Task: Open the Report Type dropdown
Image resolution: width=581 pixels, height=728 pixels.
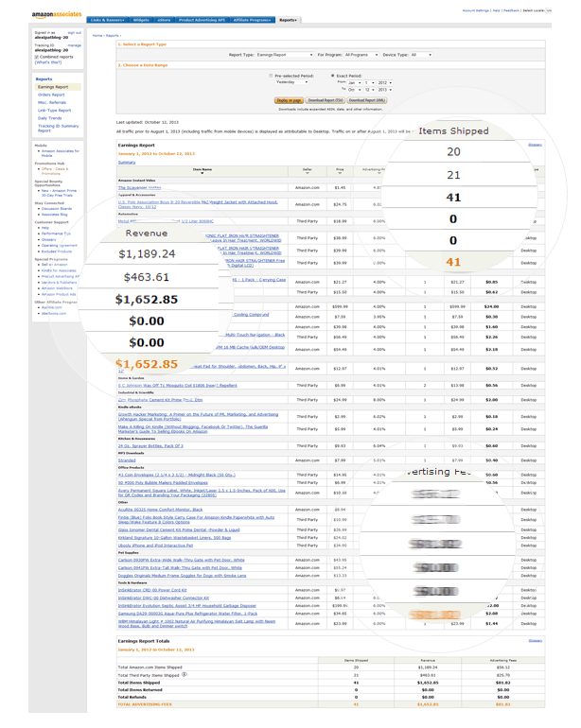Action: point(285,55)
